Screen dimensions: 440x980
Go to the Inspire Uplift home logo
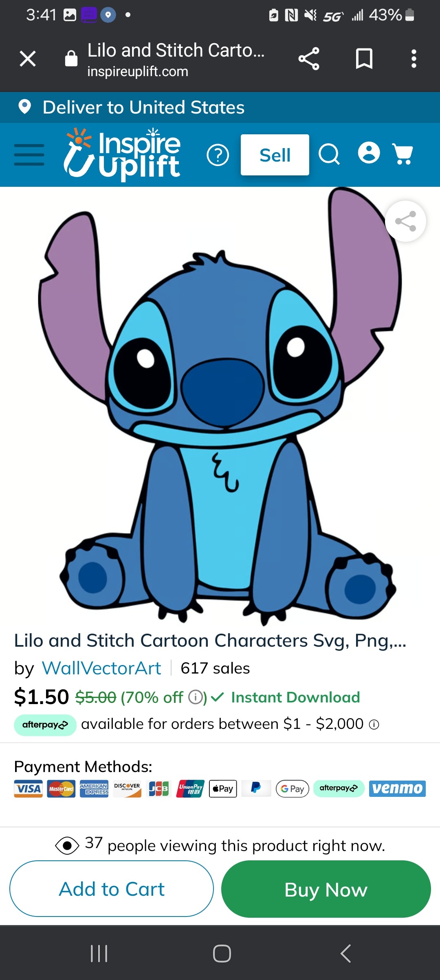122,154
